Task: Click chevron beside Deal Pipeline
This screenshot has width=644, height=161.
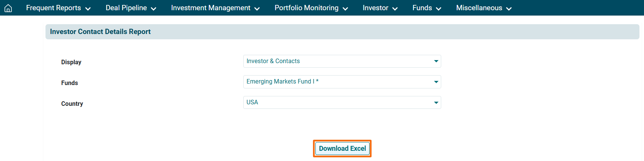Action: point(154,9)
